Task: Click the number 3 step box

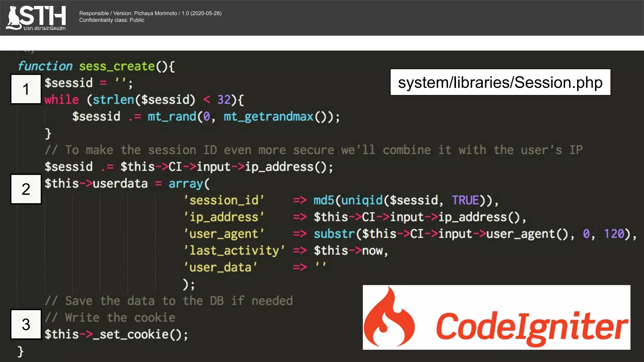Action: (26, 325)
